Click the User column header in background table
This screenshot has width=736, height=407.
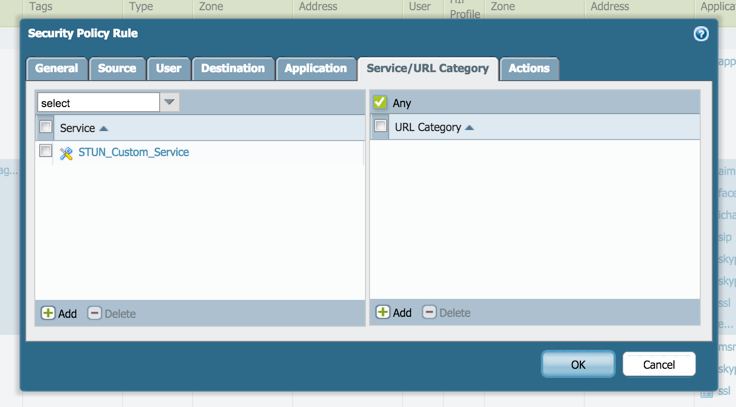click(x=420, y=7)
